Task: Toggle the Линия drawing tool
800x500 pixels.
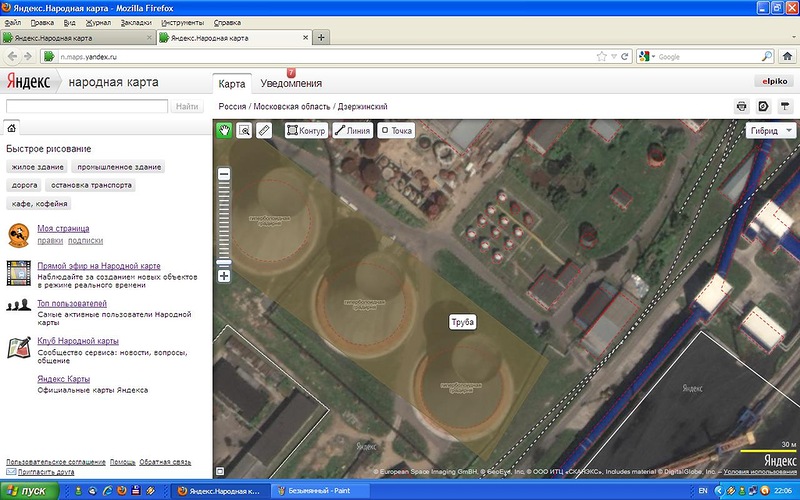Action: click(x=353, y=130)
